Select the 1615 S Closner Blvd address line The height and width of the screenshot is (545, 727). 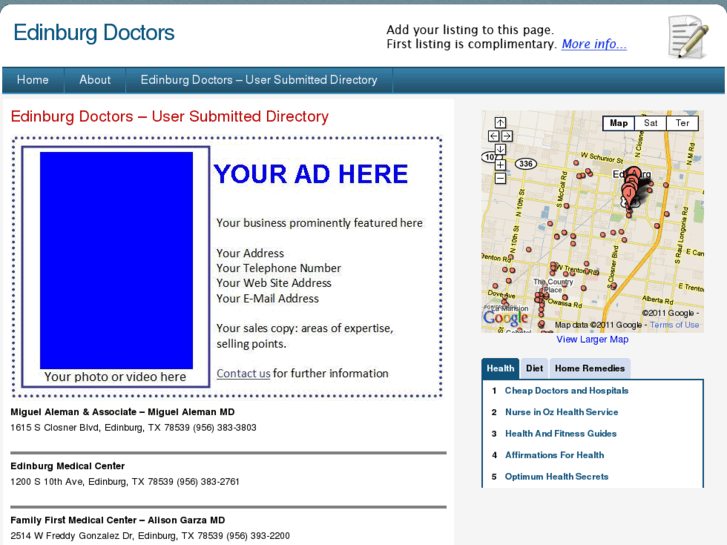[134, 428]
